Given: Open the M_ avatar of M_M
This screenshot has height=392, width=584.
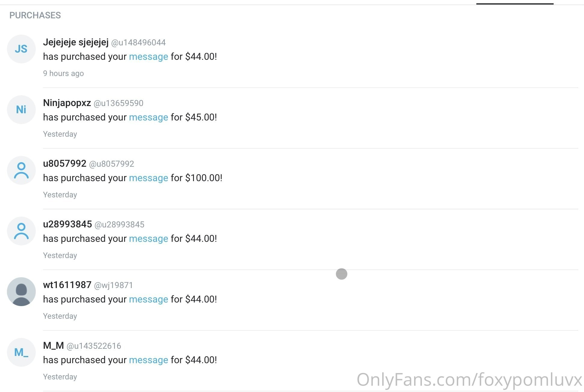Looking at the screenshot, I should click(x=21, y=352).
